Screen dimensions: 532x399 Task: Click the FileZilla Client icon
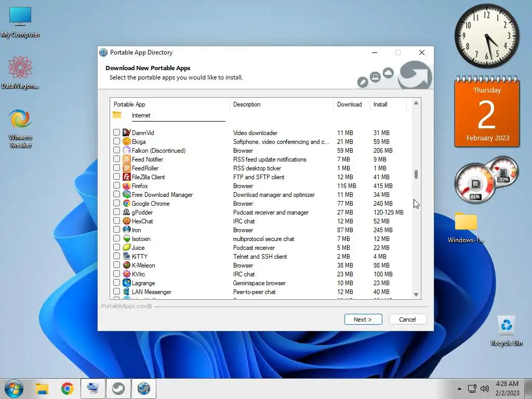[127, 177]
